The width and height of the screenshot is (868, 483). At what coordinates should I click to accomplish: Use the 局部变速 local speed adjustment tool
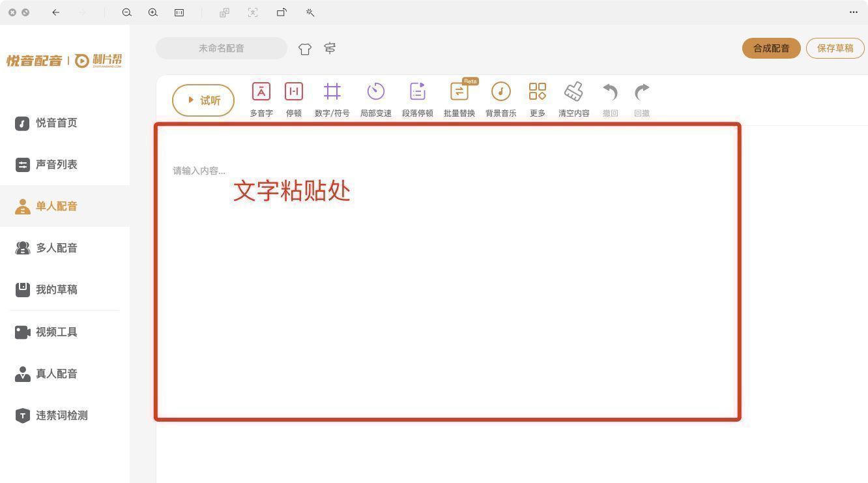click(376, 98)
